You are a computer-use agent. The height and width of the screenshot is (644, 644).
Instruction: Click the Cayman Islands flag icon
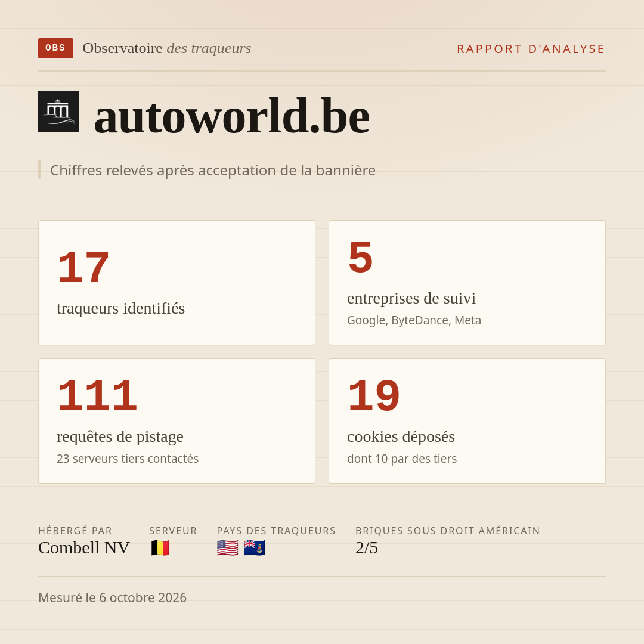[x=254, y=548]
